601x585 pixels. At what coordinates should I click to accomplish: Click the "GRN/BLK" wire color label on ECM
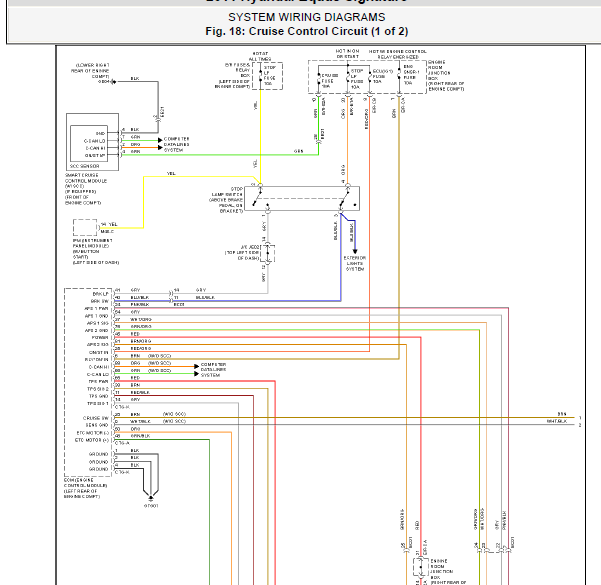[x=140, y=436]
